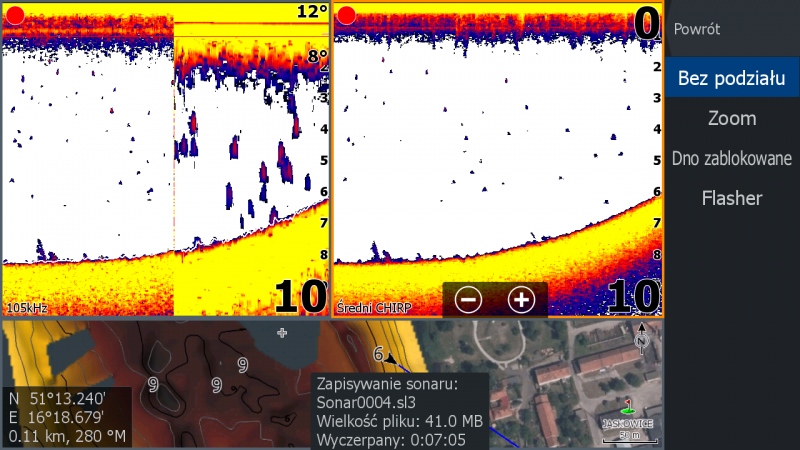Go back using Powrót
The height and width of the screenshot is (450, 800).
697,30
